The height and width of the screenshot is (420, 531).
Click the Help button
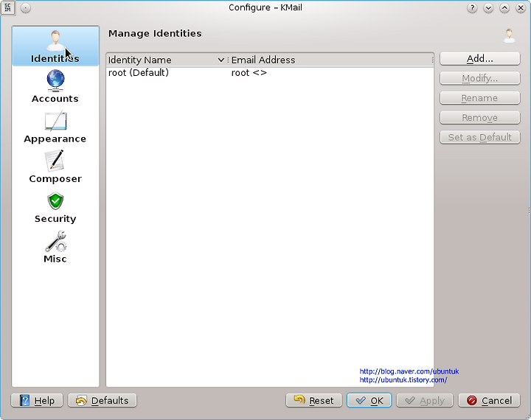tap(37, 400)
